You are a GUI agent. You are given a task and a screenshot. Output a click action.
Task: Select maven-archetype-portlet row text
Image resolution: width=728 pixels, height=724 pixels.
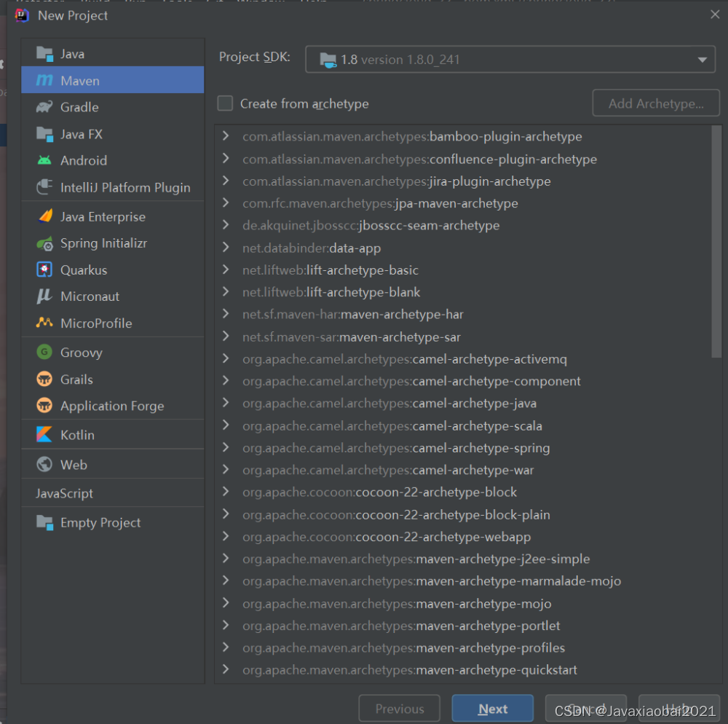pyautogui.click(x=401, y=626)
